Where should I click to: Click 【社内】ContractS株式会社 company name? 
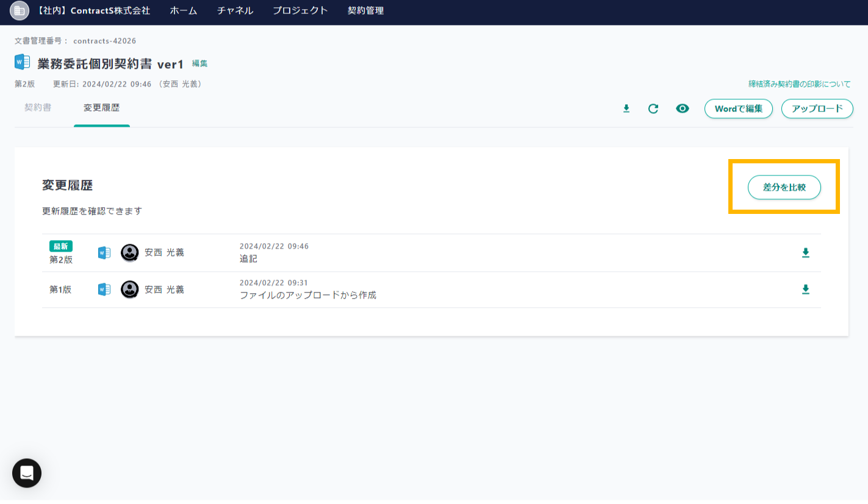point(93,10)
